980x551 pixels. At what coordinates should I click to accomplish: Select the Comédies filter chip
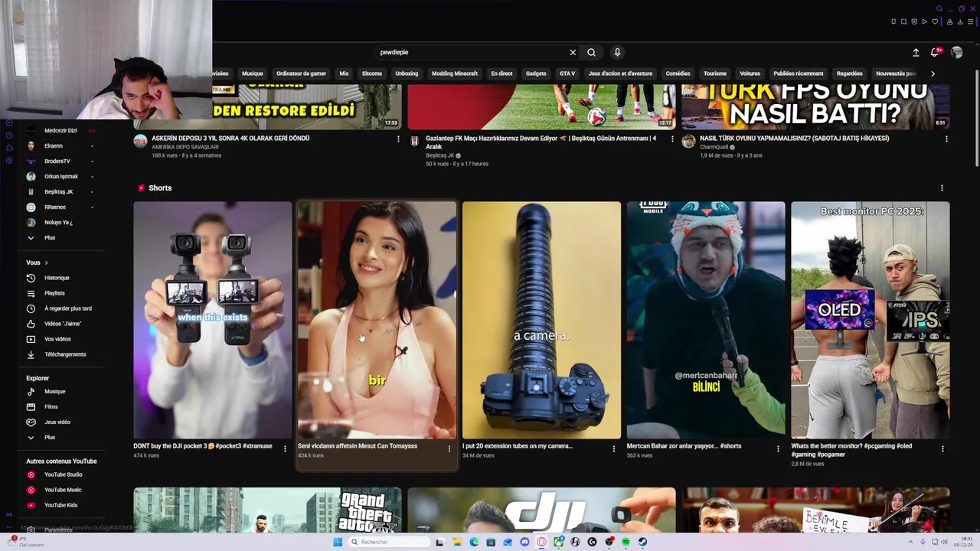[678, 73]
